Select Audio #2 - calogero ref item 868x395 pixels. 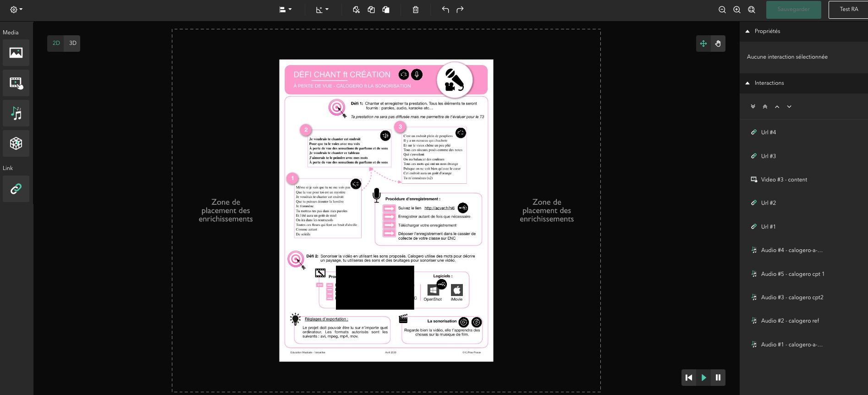click(790, 321)
